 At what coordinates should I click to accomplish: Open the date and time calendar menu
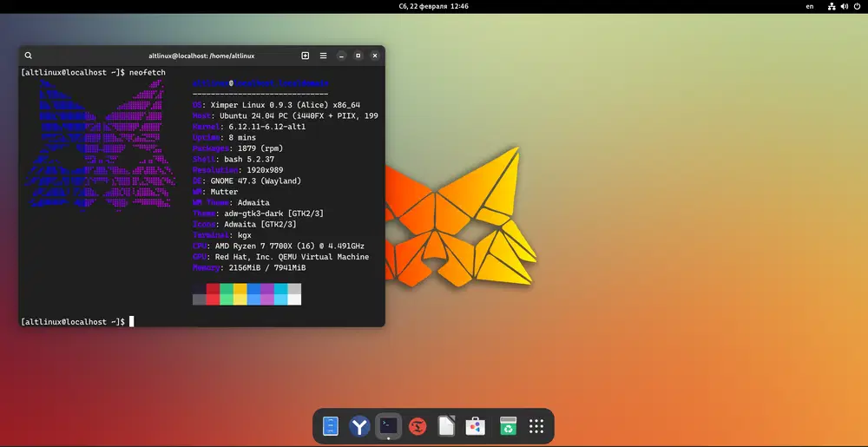(433, 6)
